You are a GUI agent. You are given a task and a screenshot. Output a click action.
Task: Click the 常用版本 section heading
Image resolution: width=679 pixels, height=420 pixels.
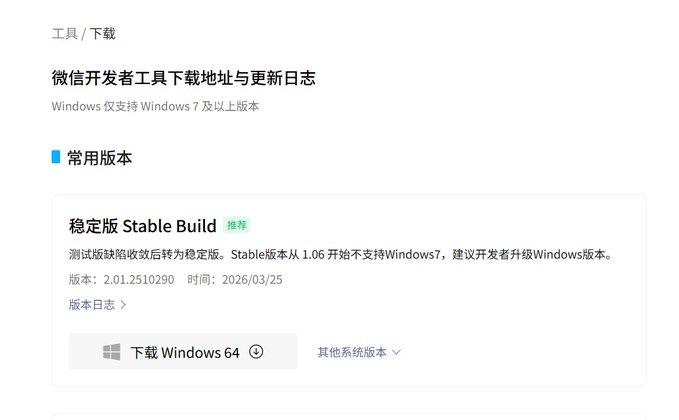99,158
